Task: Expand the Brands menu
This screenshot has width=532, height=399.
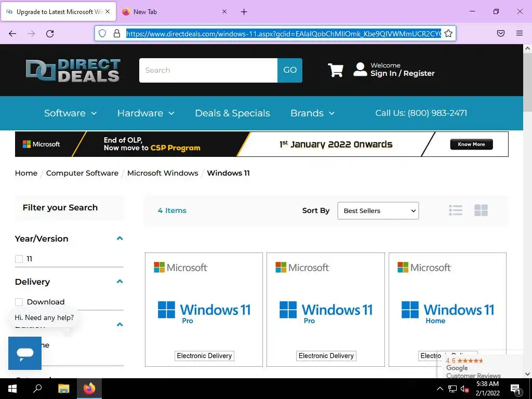Action: pos(312,113)
